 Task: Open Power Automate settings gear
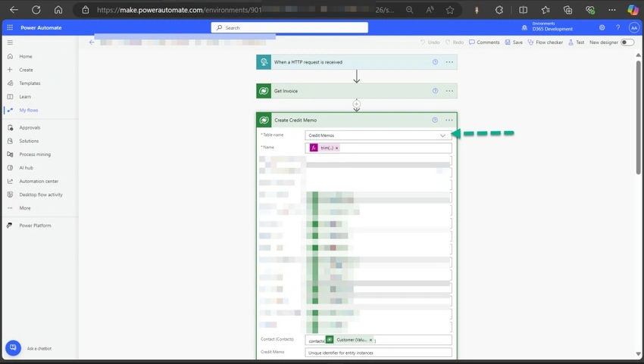coord(602,27)
